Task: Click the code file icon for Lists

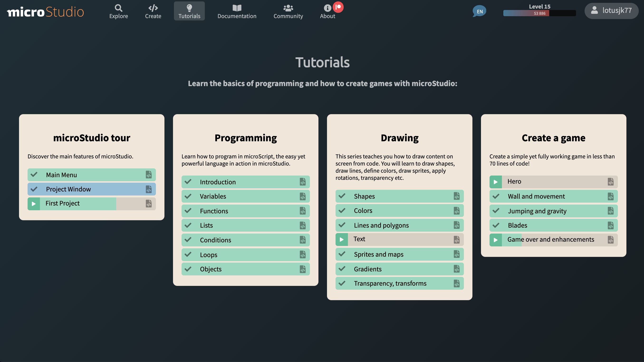Action: pyautogui.click(x=303, y=225)
